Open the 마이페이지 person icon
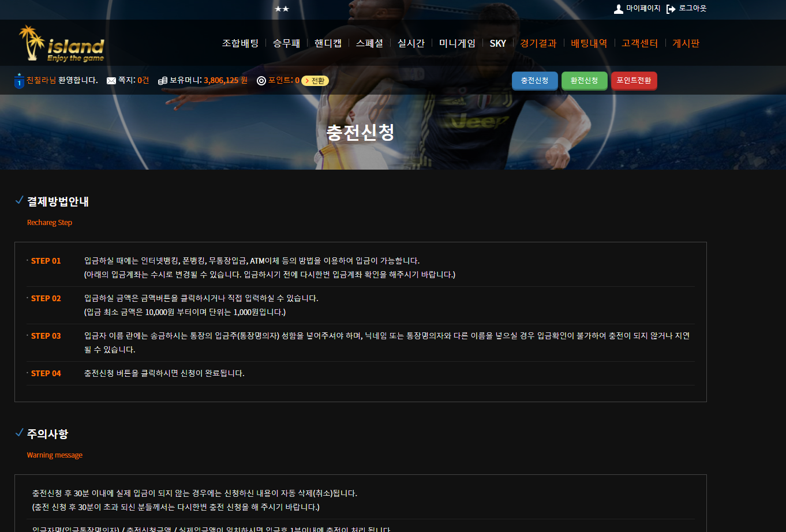786x532 pixels. 619,9
